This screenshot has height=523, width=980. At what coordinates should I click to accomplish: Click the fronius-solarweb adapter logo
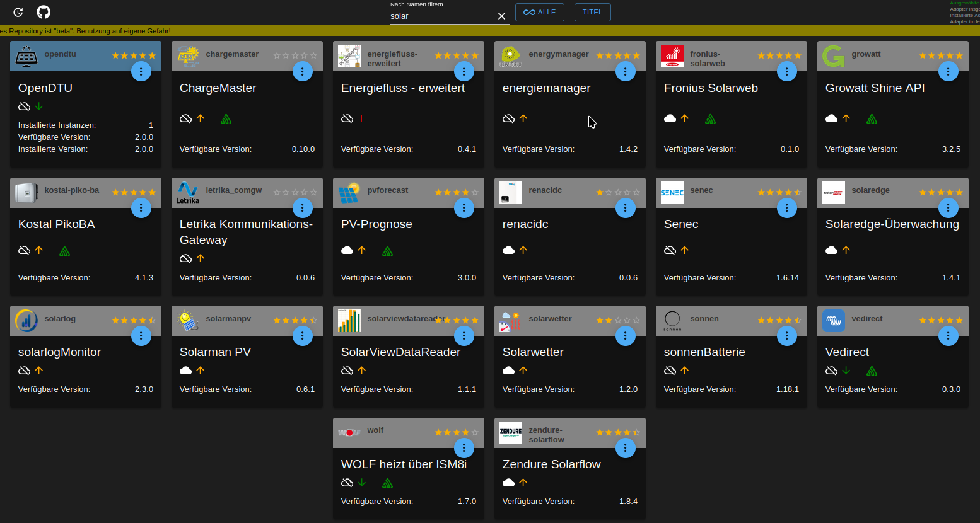672,56
